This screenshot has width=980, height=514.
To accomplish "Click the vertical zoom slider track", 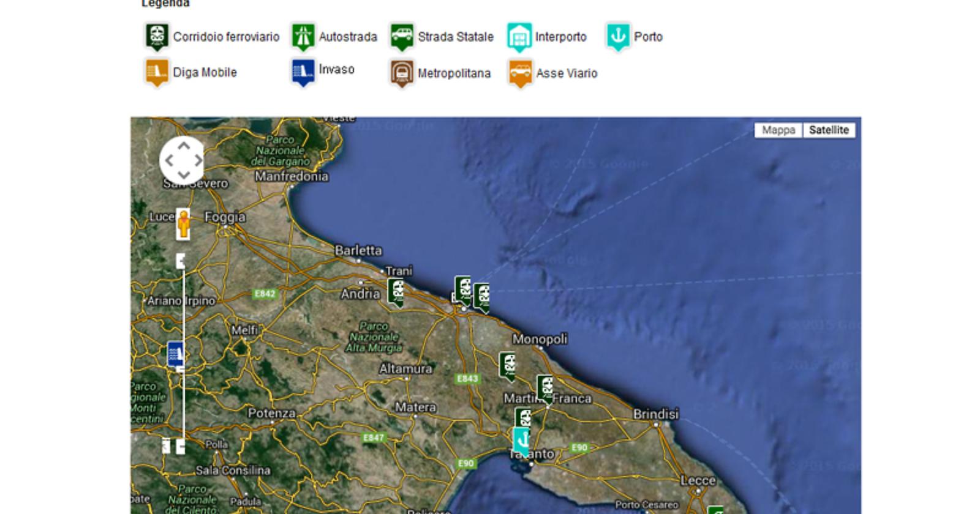I will point(184,354).
